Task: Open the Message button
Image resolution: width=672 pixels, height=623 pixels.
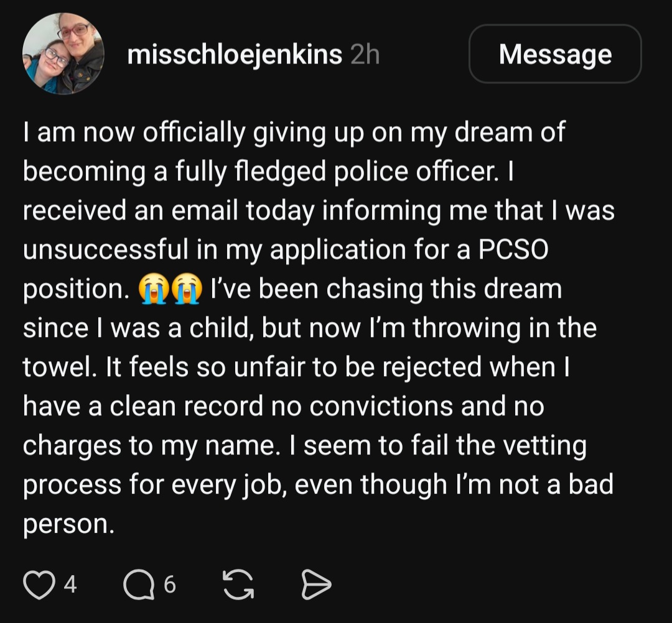Action: (x=555, y=54)
